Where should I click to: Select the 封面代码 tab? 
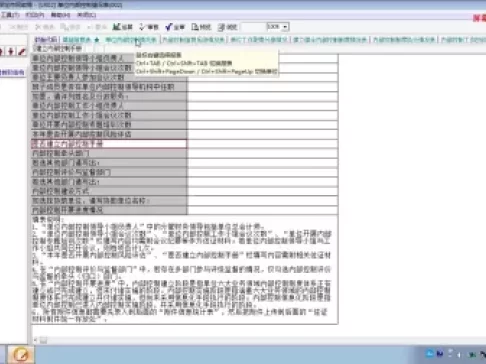(x=46, y=40)
